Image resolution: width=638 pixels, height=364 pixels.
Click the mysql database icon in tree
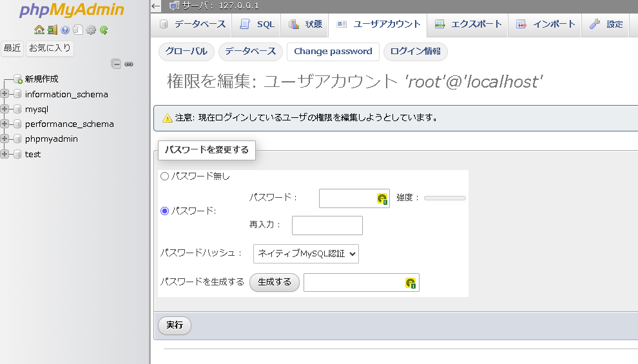click(x=17, y=109)
